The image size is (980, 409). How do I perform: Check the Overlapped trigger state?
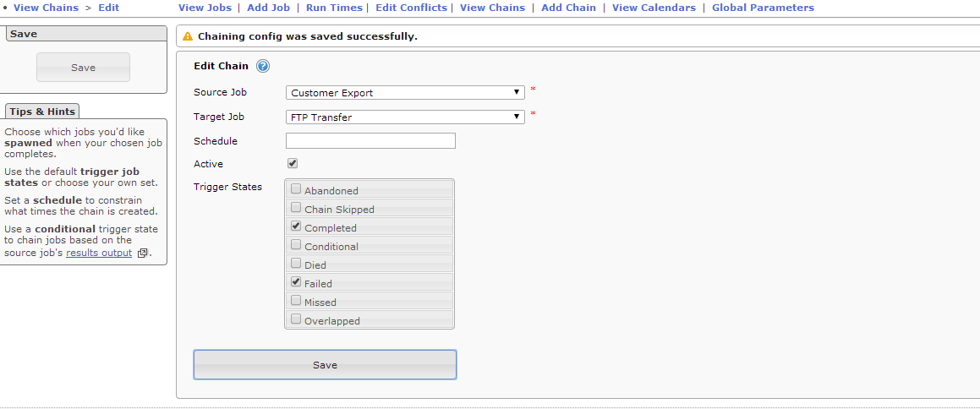coord(296,320)
